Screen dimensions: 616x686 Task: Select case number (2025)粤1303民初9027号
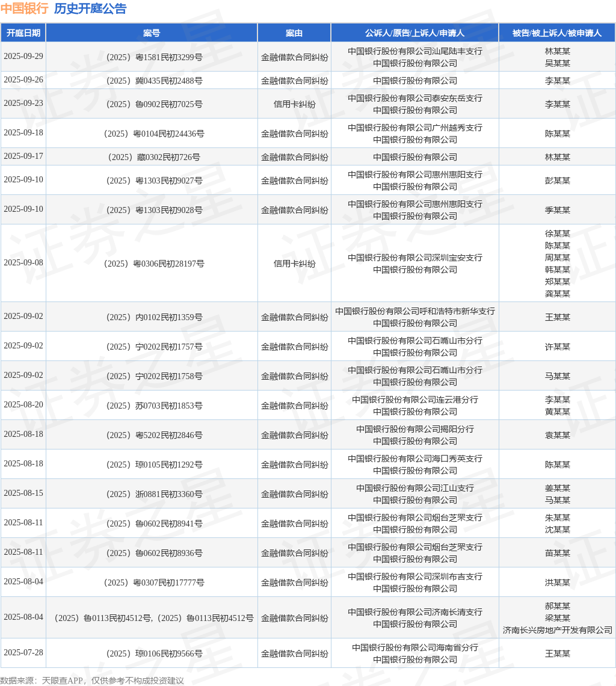click(x=154, y=181)
